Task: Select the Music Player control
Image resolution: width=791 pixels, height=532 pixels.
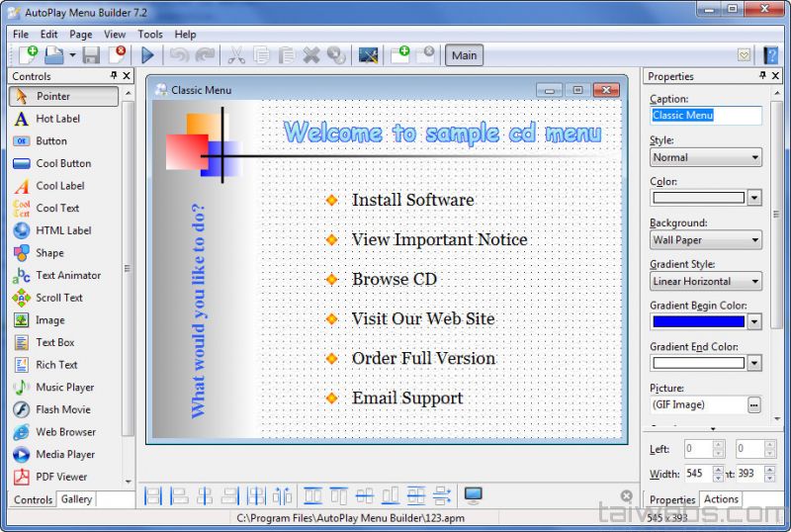Action: pyautogui.click(x=64, y=387)
